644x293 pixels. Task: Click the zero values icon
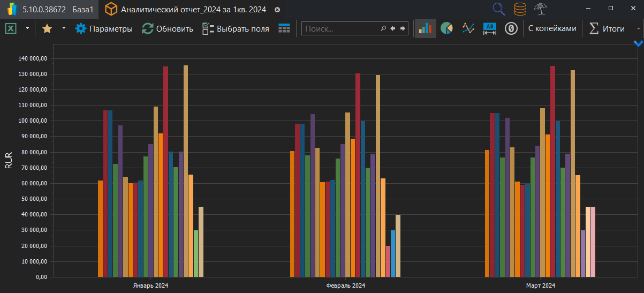click(x=511, y=28)
